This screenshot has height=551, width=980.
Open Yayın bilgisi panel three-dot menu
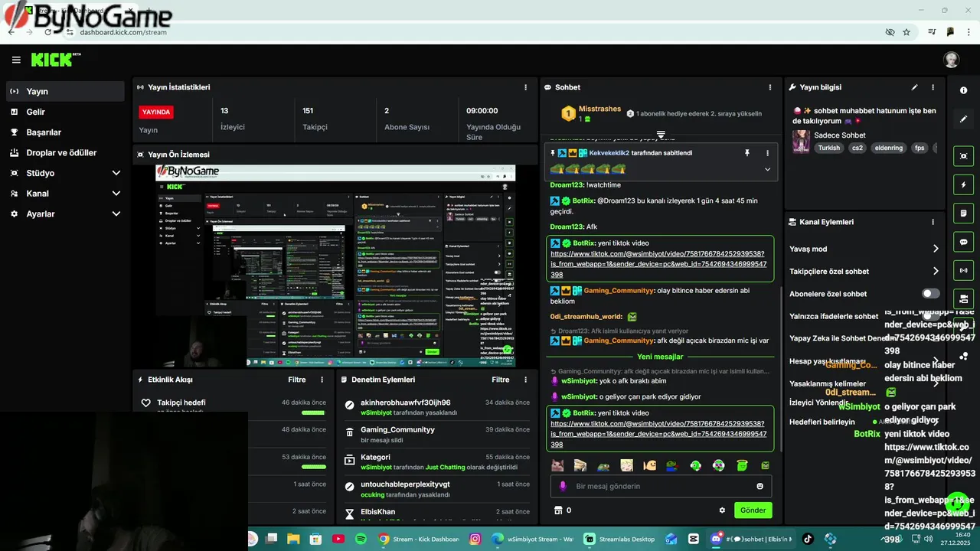point(933,87)
